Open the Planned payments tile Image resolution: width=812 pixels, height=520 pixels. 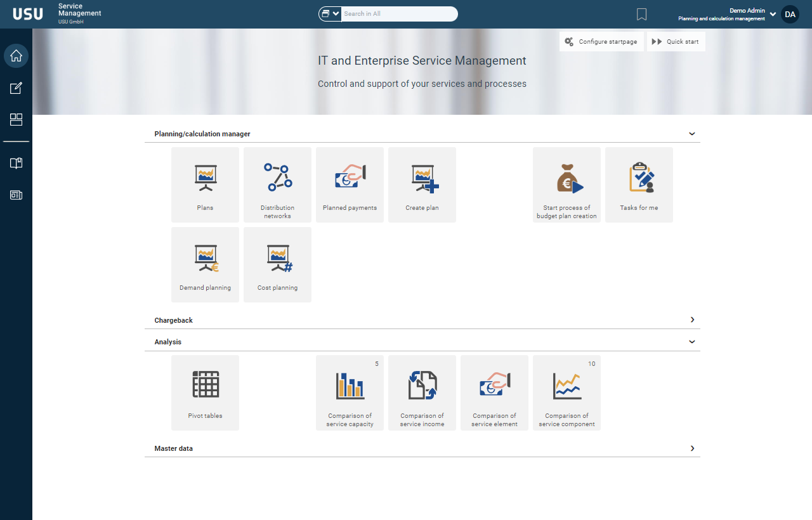(350, 185)
